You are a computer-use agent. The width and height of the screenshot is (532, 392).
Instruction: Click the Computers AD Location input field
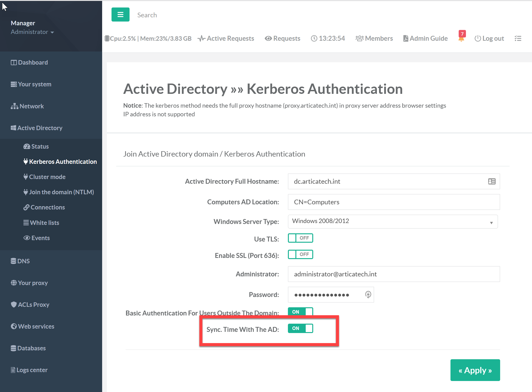394,202
